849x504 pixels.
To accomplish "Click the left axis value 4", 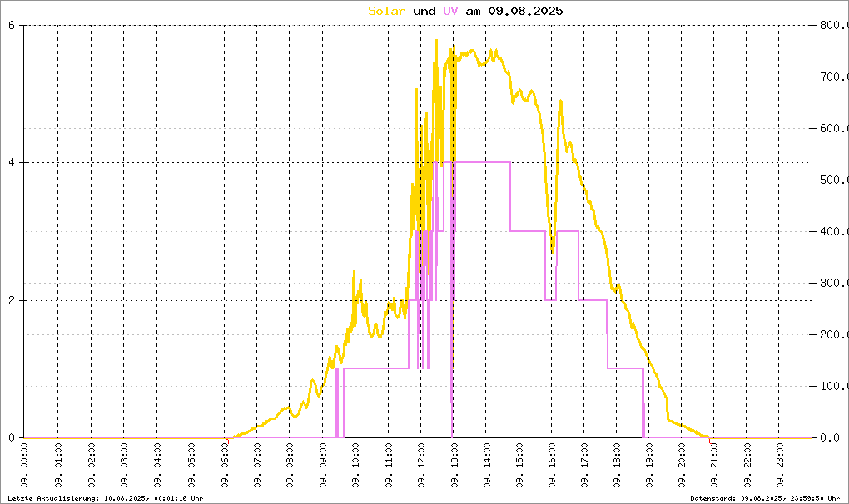I will click(x=12, y=163).
